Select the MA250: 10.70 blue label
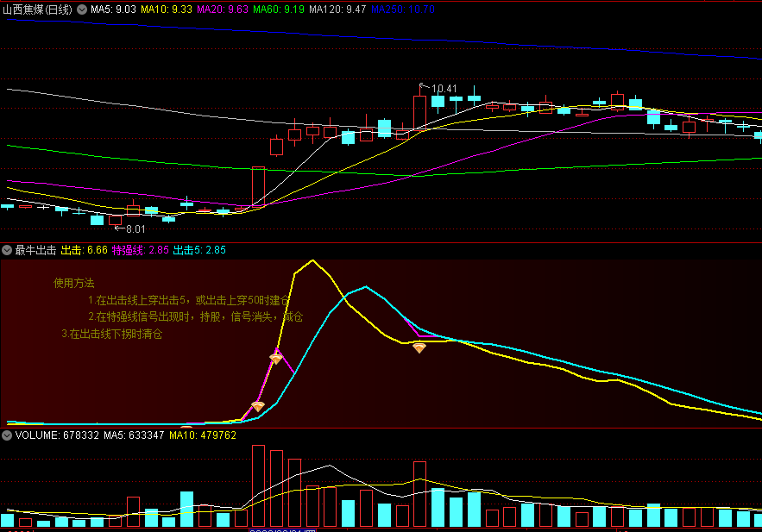Image resolution: width=762 pixels, height=532 pixels. (x=403, y=9)
